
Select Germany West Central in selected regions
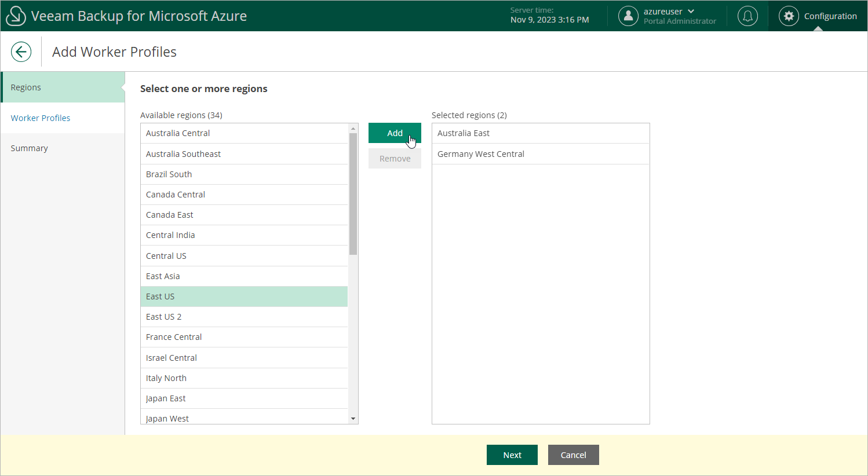(x=541, y=154)
